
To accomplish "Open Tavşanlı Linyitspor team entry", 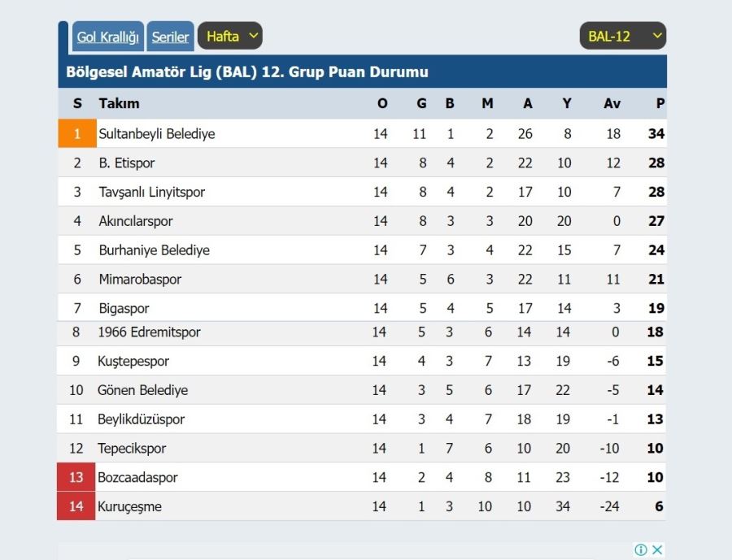I will 152,192.
